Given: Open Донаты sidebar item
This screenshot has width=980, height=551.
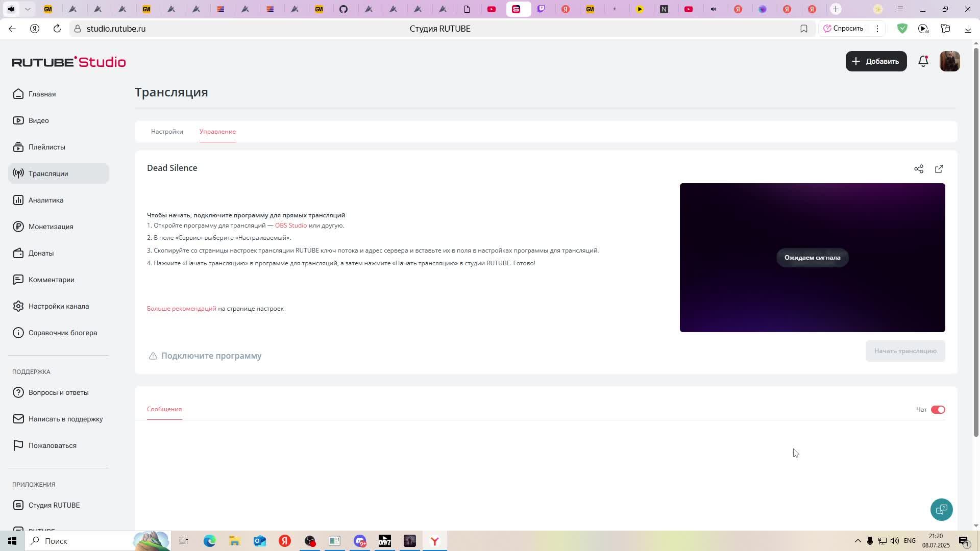Looking at the screenshot, I should pos(58,253).
